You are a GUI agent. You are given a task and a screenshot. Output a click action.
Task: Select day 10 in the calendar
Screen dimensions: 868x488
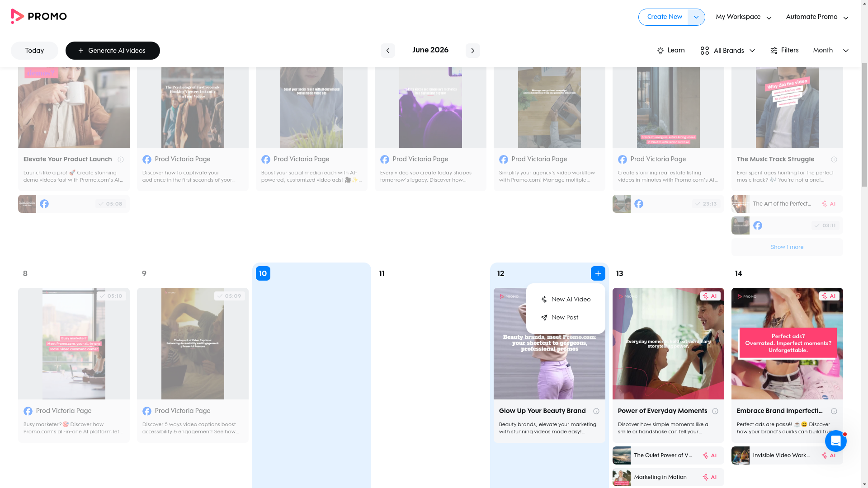tap(263, 273)
